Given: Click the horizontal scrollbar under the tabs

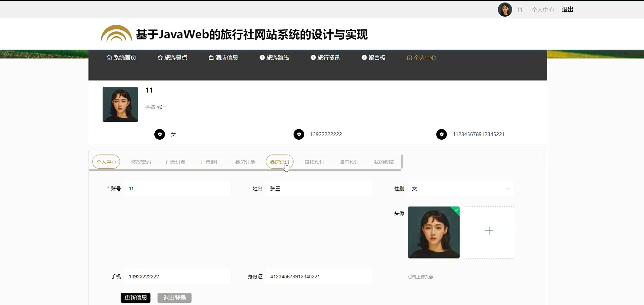Looking at the screenshot, I should (x=245, y=170).
